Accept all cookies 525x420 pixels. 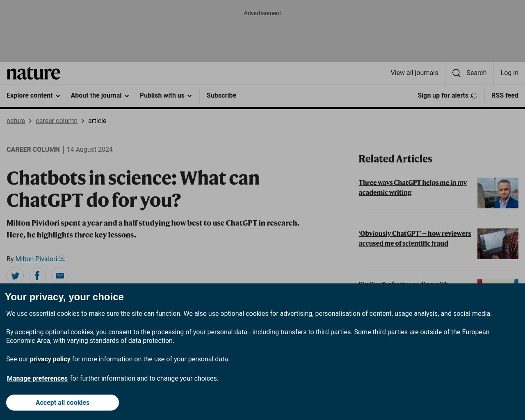coord(62,403)
